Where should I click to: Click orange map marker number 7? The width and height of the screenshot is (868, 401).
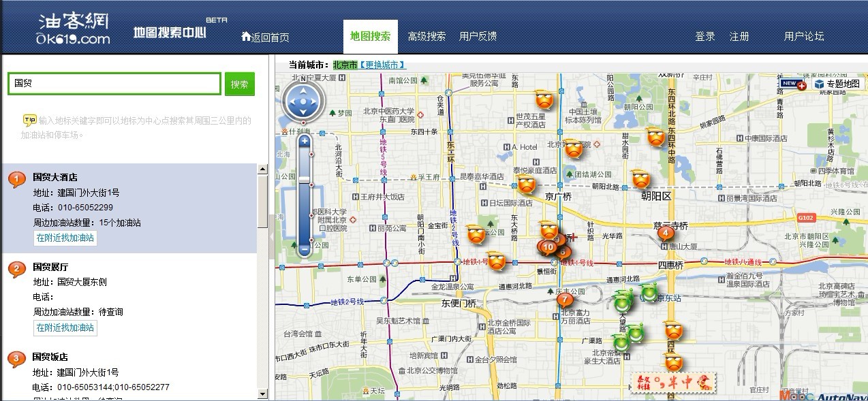[563, 298]
